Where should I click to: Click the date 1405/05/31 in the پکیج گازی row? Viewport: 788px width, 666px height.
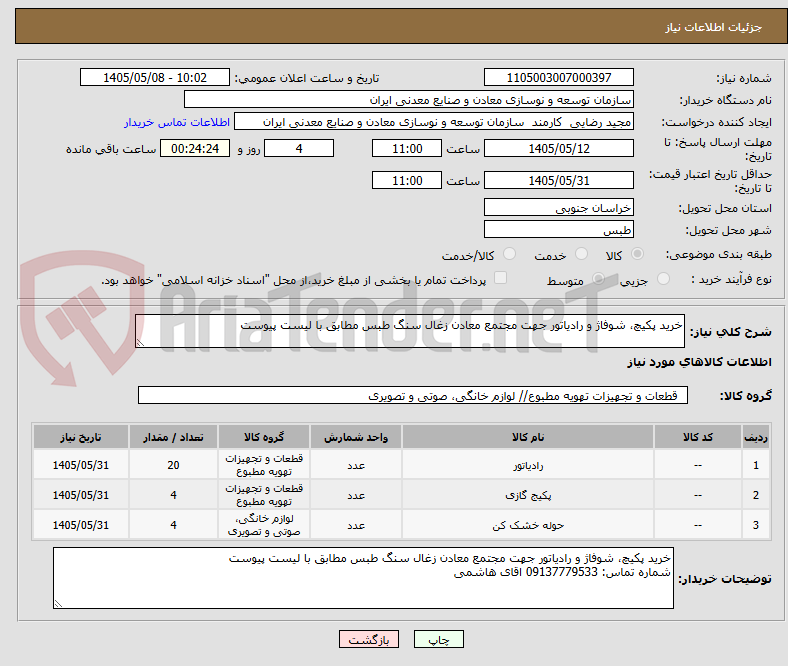pyautogui.click(x=81, y=495)
